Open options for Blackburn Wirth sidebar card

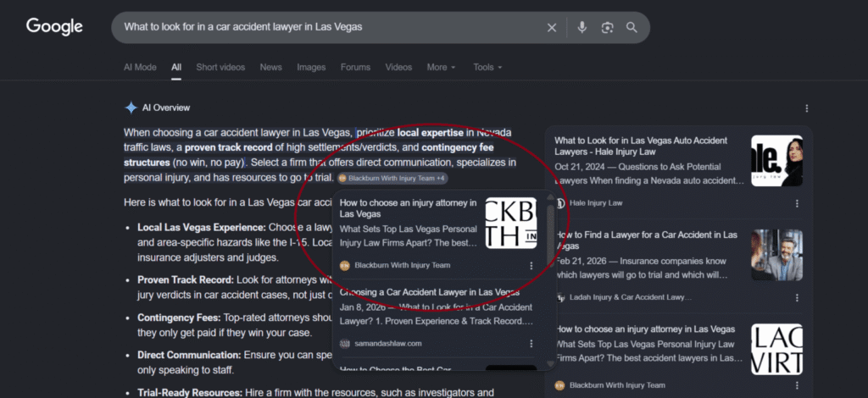(x=797, y=385)
